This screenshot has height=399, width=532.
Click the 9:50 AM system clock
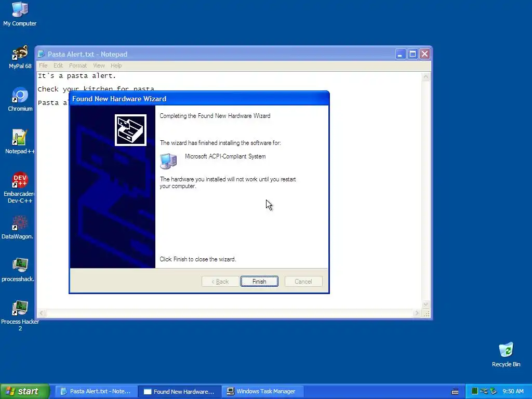[513, 391]
